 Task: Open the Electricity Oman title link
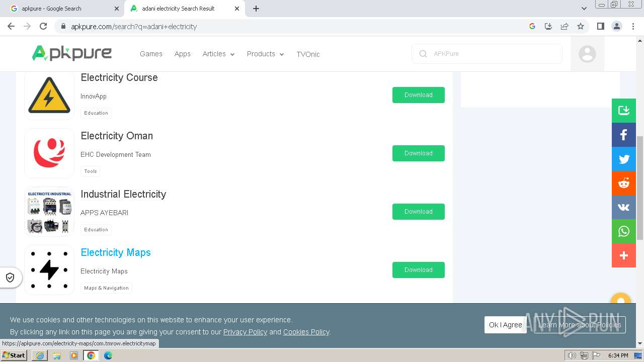117,136
